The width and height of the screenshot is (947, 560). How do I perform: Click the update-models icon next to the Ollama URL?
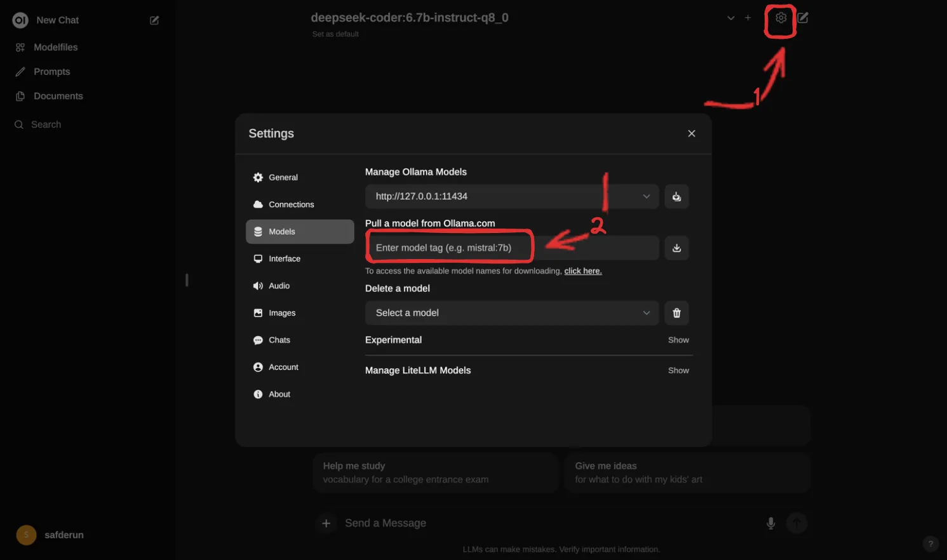pyautogui.click(x=676, y=196)
